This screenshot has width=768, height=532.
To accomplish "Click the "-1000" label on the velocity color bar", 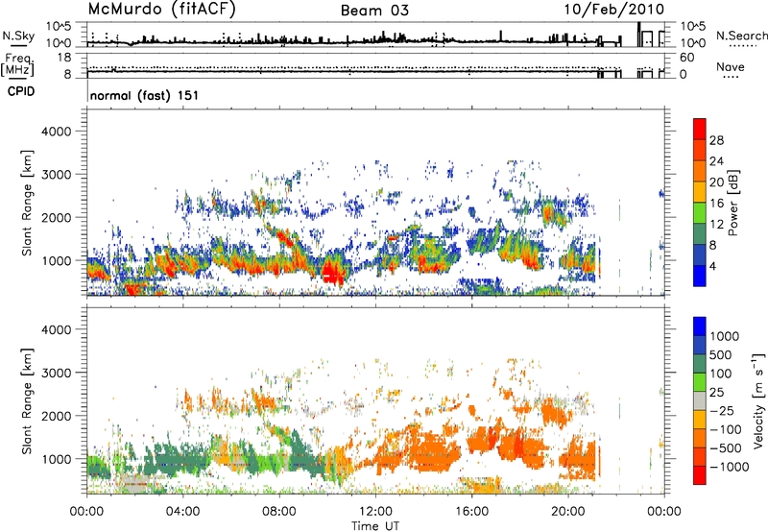I will click(730, 467).
